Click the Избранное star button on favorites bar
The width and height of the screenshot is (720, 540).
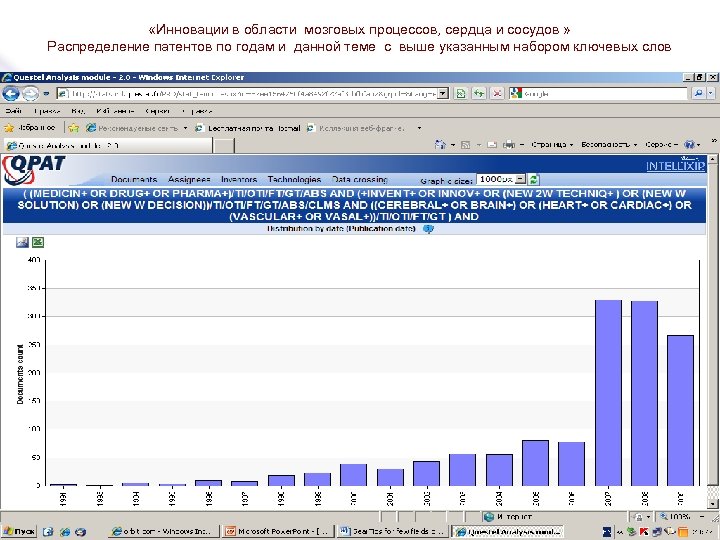[29, 128]
